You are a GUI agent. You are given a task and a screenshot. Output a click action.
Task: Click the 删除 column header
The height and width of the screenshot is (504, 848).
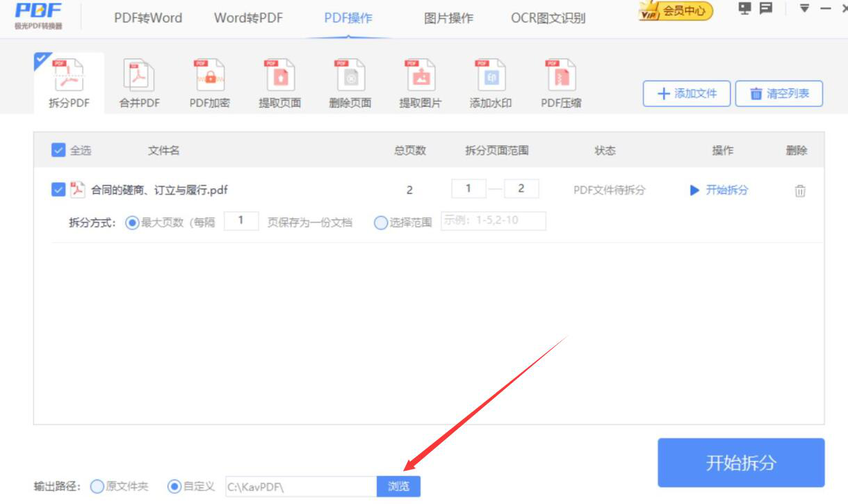click(797, 150)
